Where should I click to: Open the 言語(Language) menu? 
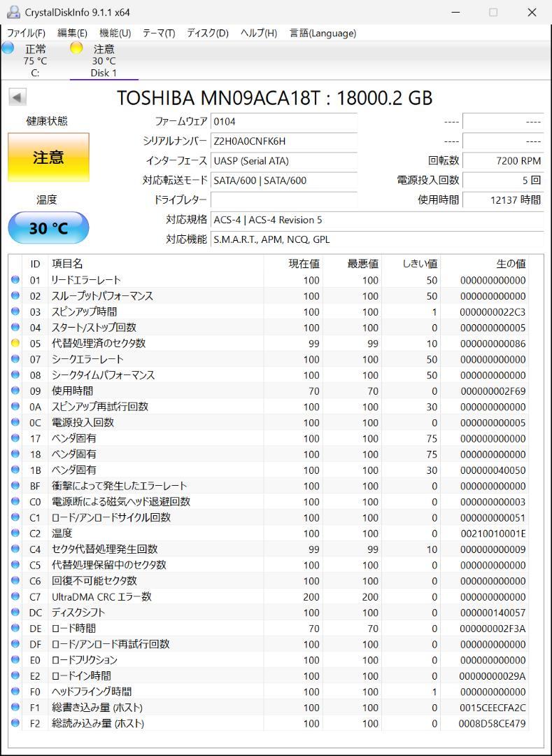[x=323, y=34]
